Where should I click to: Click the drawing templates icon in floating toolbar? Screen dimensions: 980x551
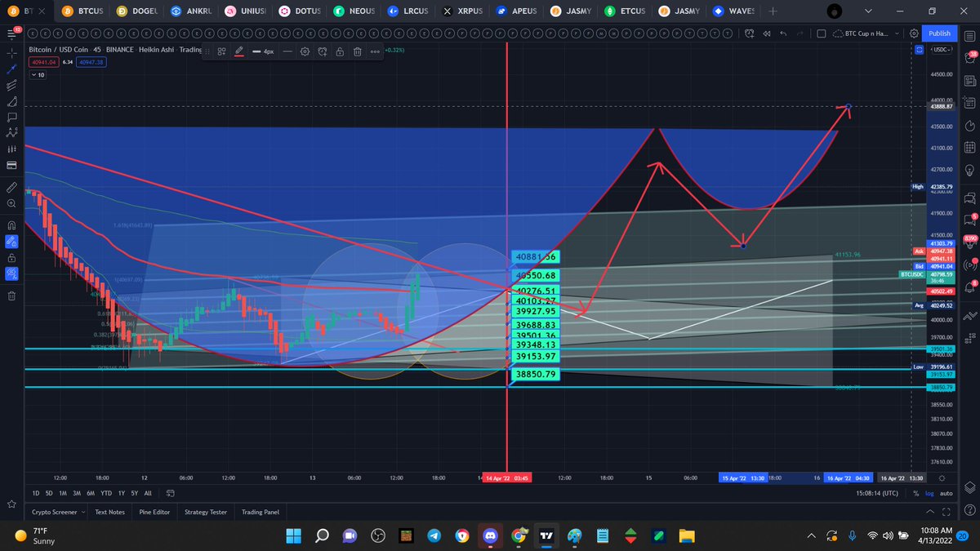(221, 51)
